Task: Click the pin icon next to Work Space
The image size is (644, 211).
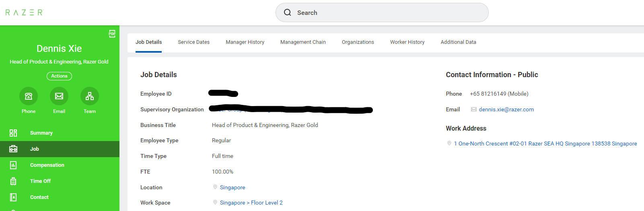Action: [x=215, y=202]
